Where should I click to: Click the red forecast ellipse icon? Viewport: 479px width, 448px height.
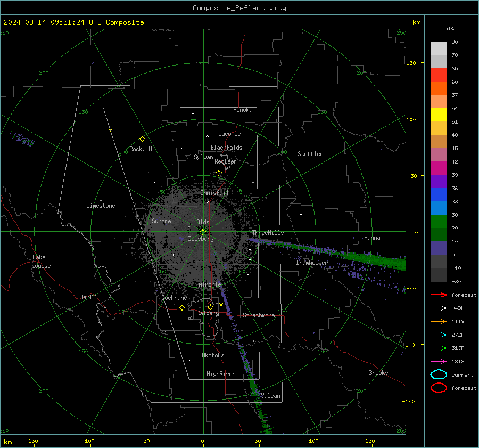click(x=439, y=388)
